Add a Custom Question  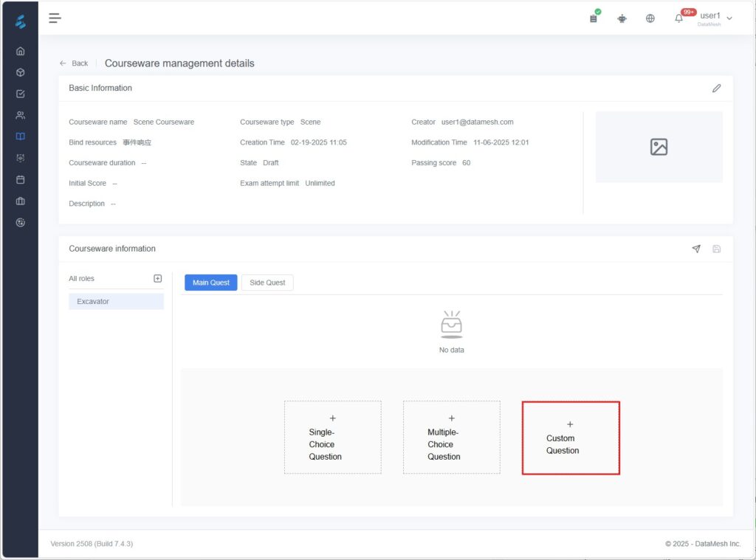click(570, 438)
